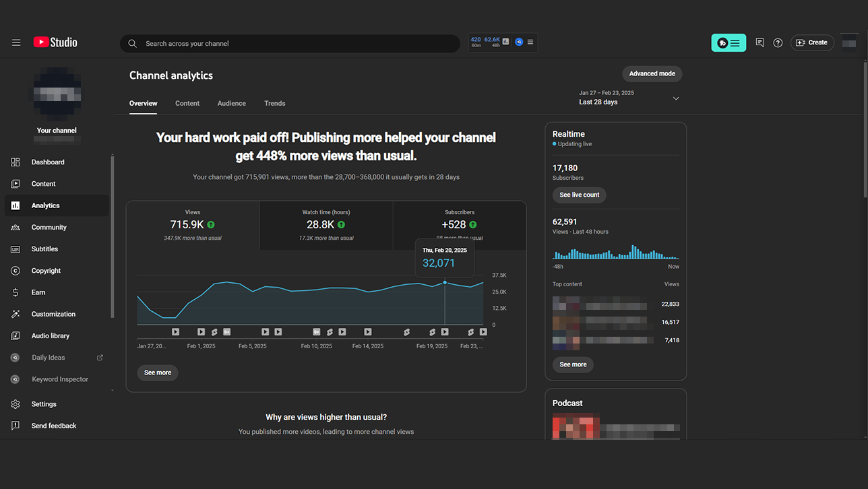
Task: Open Subtitles in the sidebar
Action: point(57,249)
